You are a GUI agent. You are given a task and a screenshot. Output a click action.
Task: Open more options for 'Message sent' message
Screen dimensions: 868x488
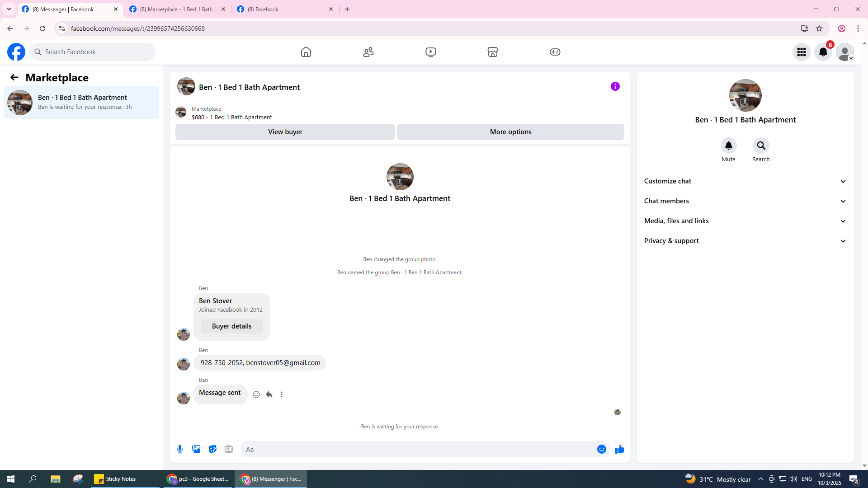[x=282, y=394]
